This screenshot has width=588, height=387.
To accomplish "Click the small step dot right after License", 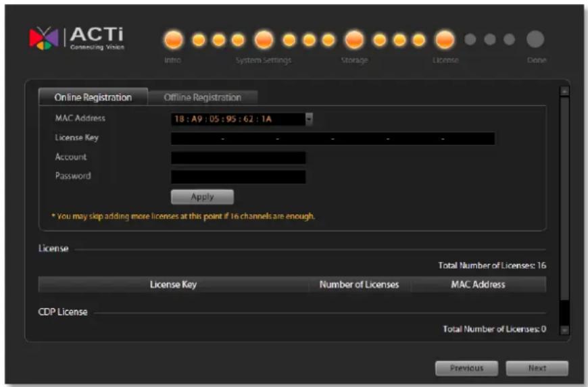I will point(470,39).
